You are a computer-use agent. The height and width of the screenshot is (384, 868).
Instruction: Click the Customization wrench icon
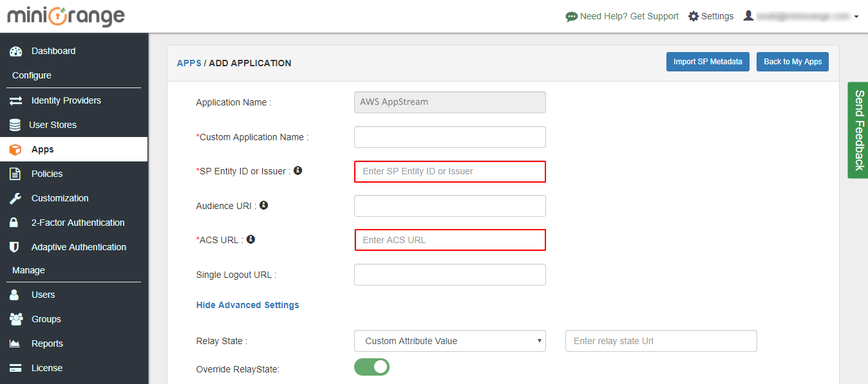pos(16,198)
